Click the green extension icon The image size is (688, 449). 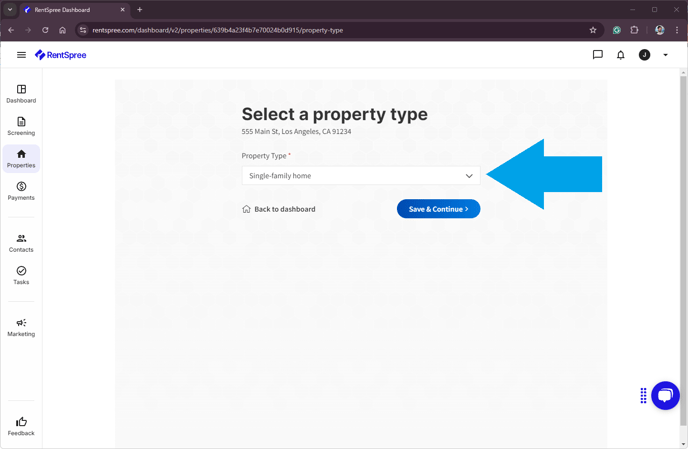pos(616,30)
